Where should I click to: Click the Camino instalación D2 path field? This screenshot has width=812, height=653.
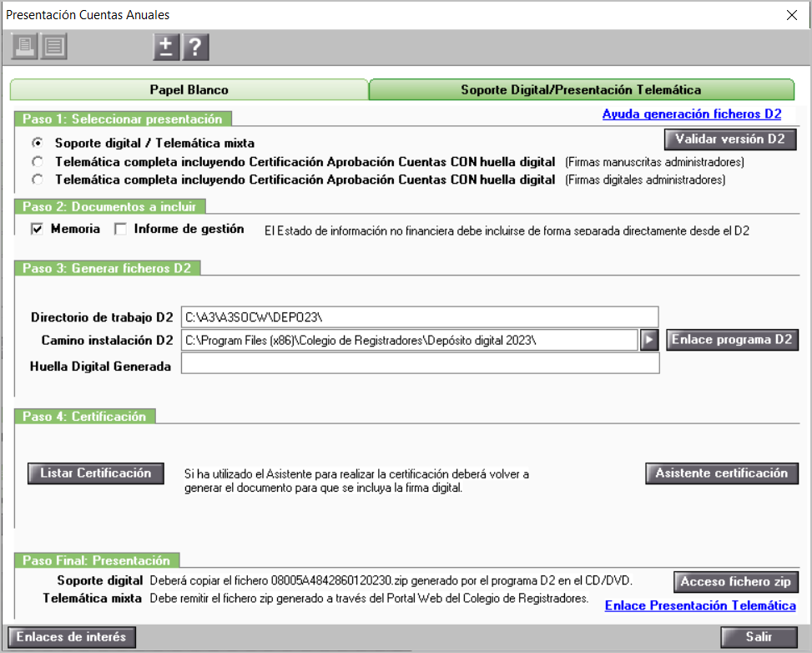(410, 341)
